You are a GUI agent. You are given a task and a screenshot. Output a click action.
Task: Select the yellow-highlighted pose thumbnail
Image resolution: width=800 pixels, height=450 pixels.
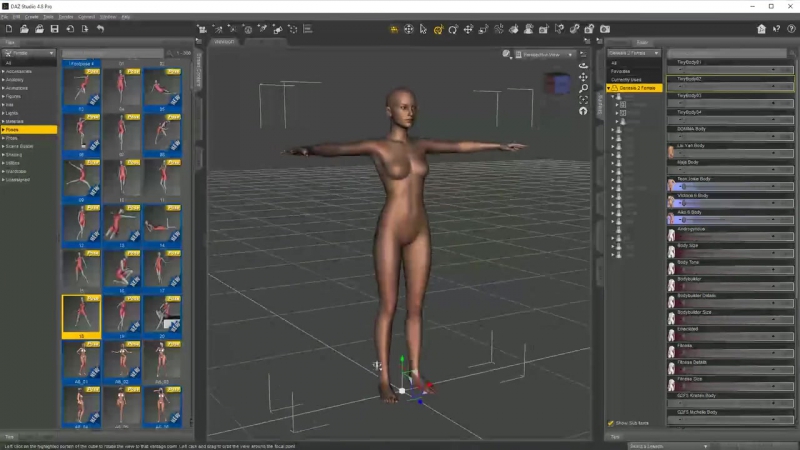[81, 313]
